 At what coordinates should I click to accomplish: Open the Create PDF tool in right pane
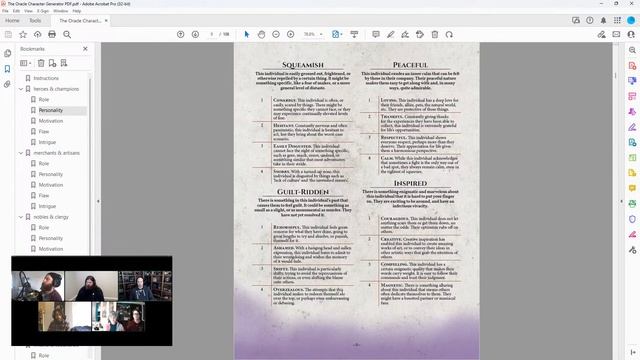tap(632, 66)
